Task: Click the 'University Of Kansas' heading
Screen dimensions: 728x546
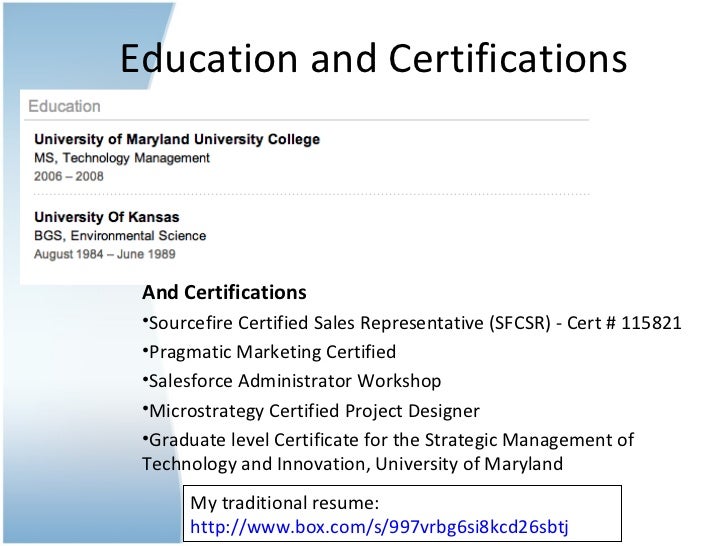Action: click(107, 217)
